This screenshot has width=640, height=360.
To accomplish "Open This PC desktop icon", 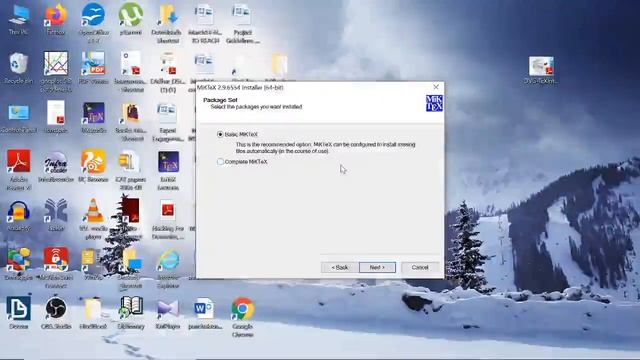I will point(18,19).
